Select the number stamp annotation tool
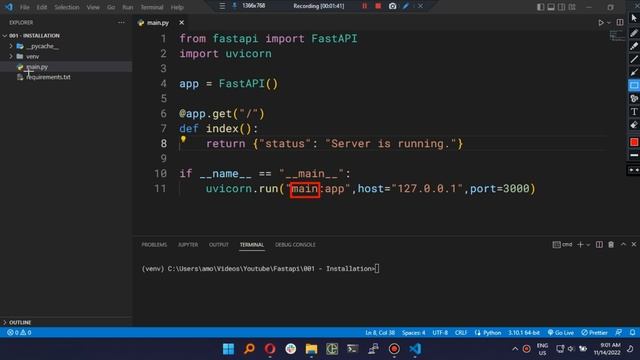This screenshot has width=640, height=360. coord(634,98)
